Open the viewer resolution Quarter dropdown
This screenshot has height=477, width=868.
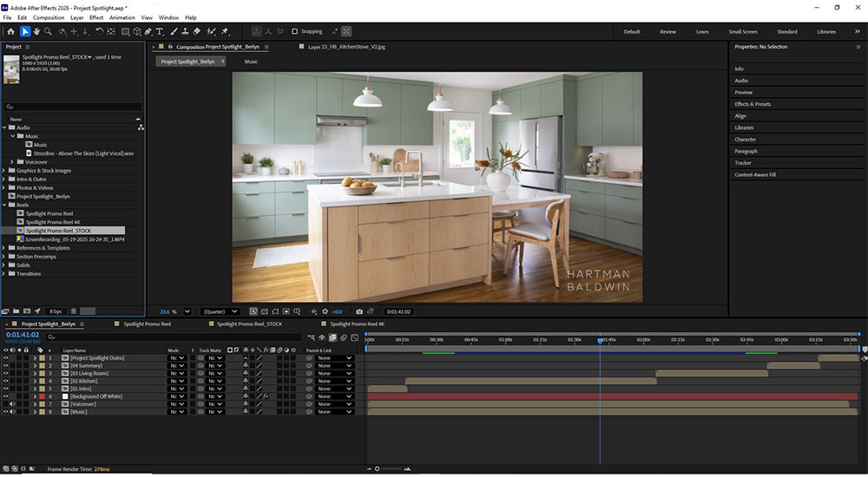tap(220, 311)
